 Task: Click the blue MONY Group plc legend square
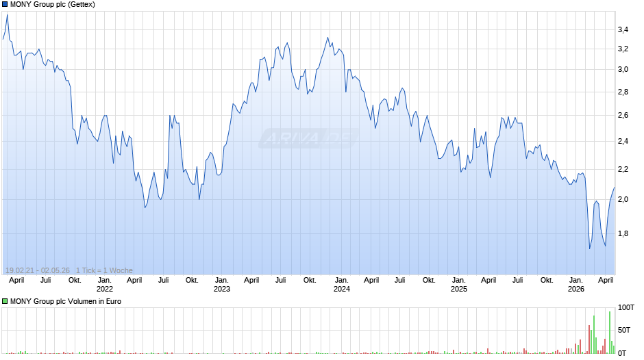click(x=5, y=5)
